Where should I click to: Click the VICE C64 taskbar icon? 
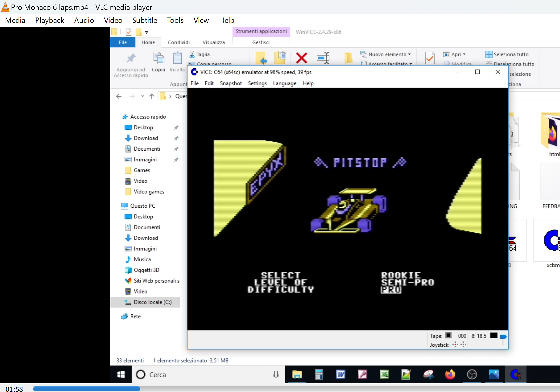(x=515, y=374)
